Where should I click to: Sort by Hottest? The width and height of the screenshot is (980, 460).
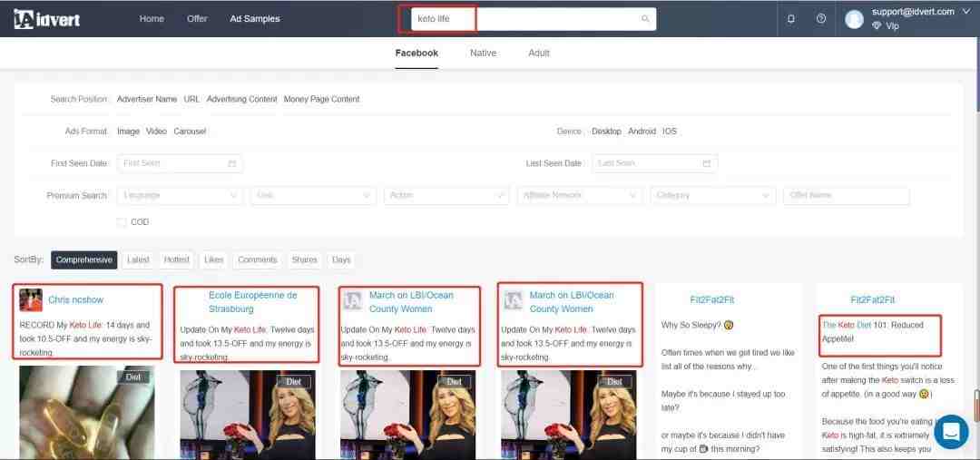pos(177,260)
